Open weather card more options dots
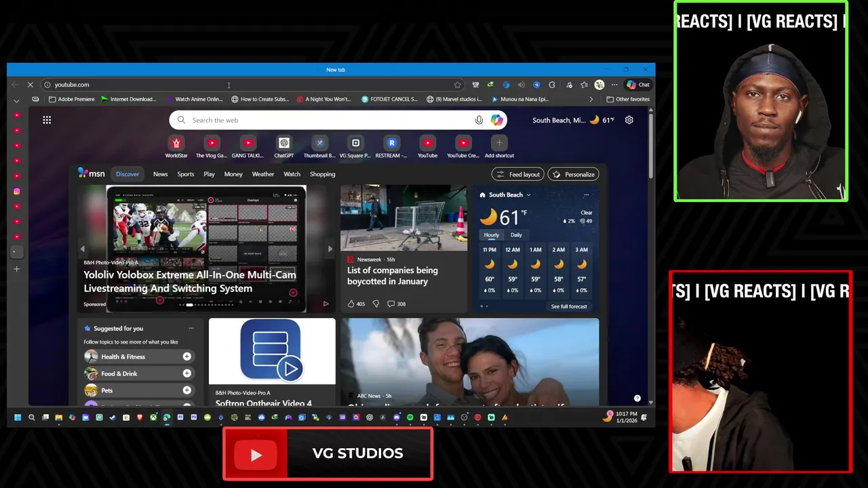This screenshot has width=868, height=488. click(x=587, y=195)
